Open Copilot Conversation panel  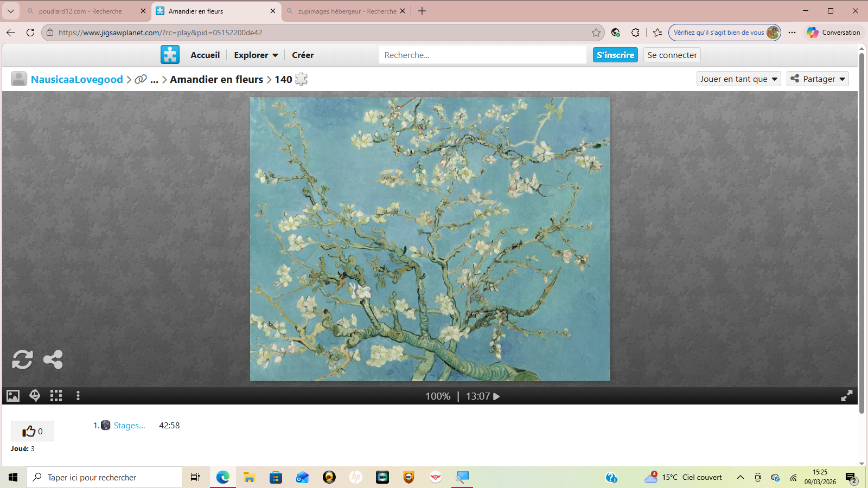pyautogui.click(x=833, y=33)
